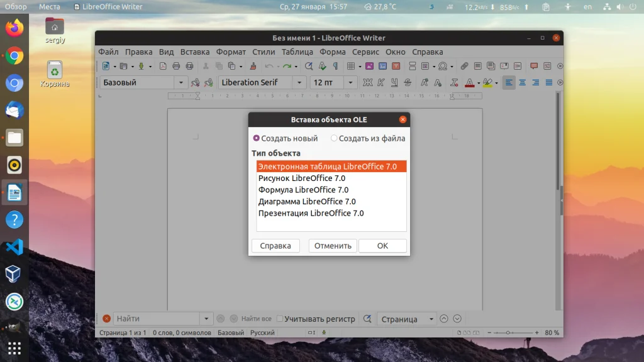Open the Страница search scope dropdown
644x362 pixels.
(x=406, y=319)
